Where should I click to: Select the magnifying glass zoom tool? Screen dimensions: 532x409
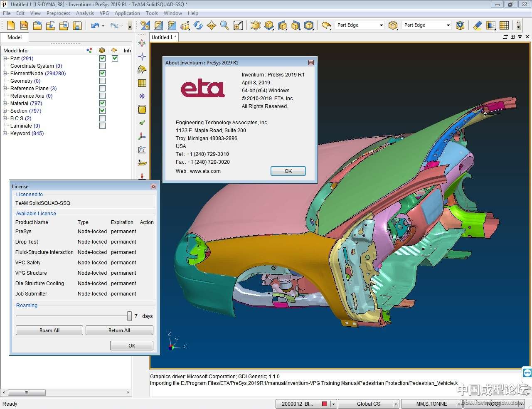pyautogui.click(x=224, y=25)
